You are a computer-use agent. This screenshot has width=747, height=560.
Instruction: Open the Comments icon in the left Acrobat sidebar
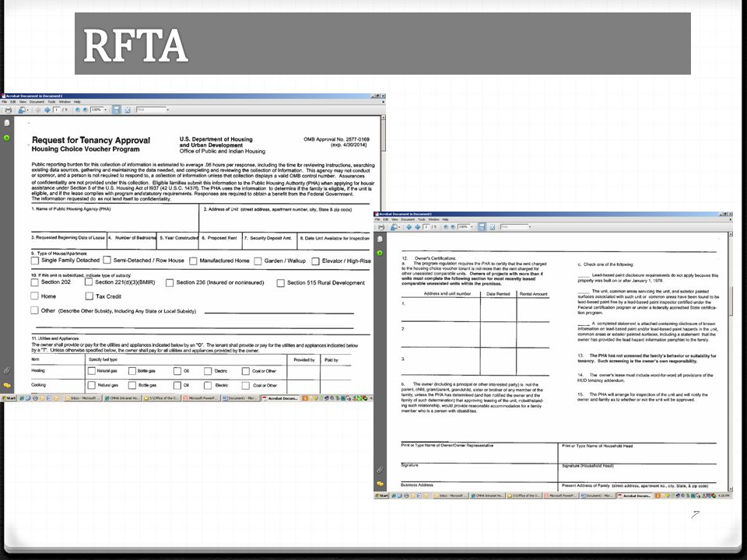(x=7, y=385)
